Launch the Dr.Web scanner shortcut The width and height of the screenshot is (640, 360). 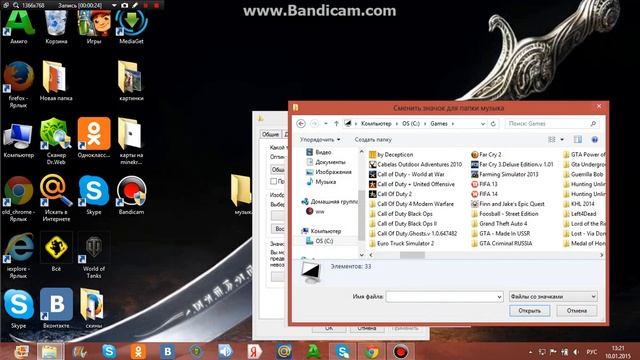56,141
